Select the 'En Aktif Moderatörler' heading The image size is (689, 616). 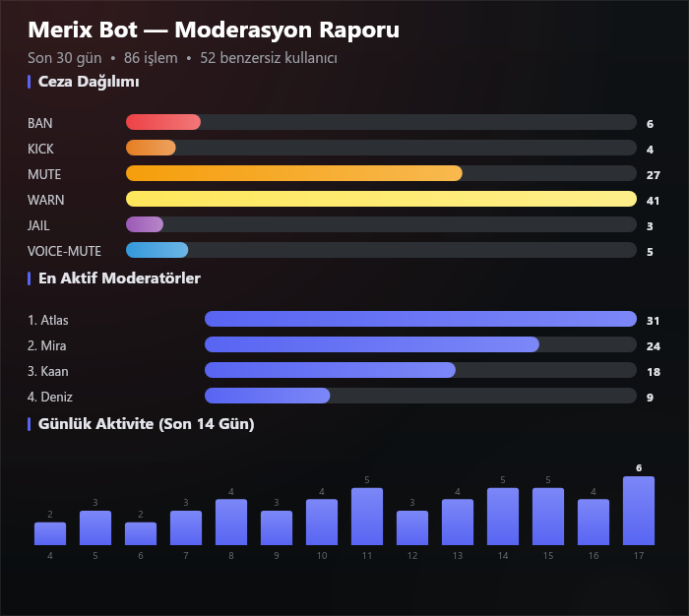(119, 278)
